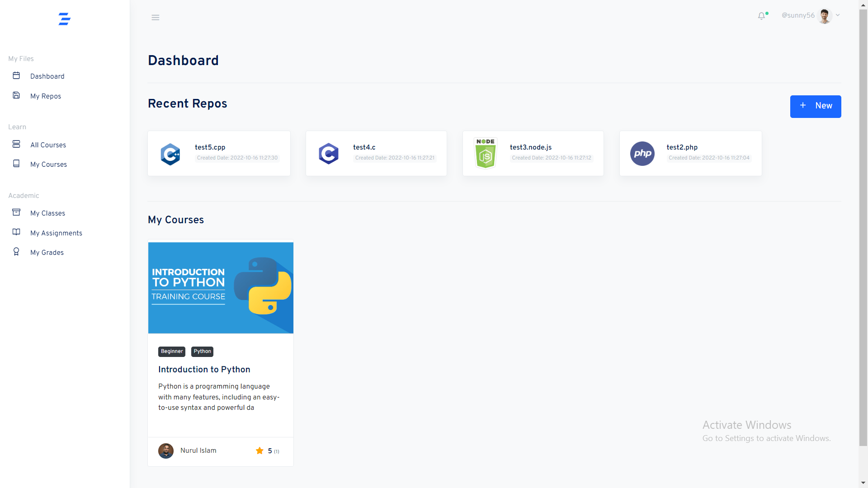Click test2.php created date text

coord(709,158)
